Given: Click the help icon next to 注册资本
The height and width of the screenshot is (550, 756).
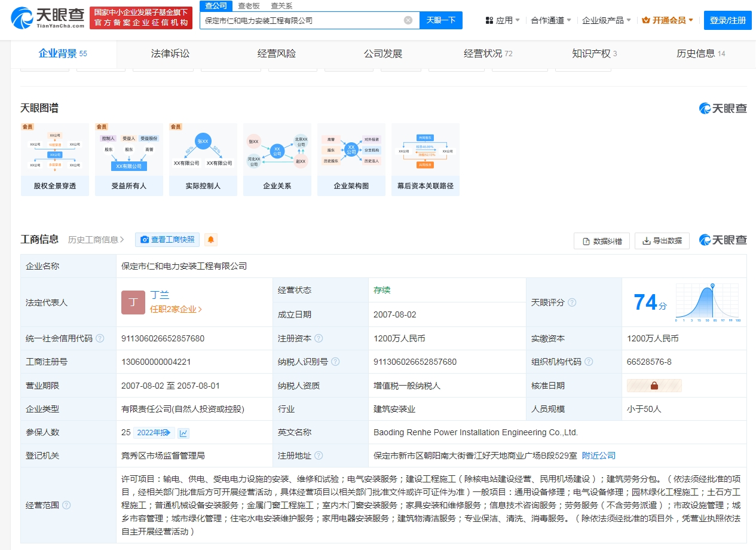Looking at the screenshot, I should 319,338.
